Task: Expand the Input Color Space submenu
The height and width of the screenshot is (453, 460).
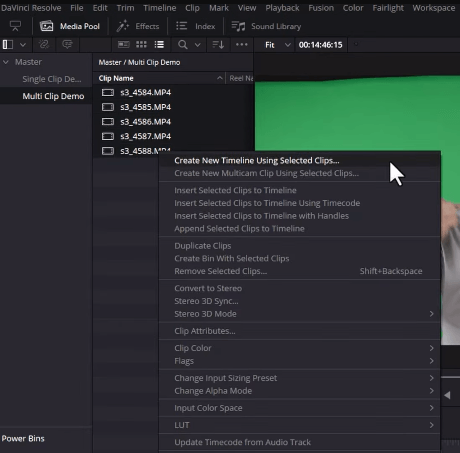Action: 299,408
